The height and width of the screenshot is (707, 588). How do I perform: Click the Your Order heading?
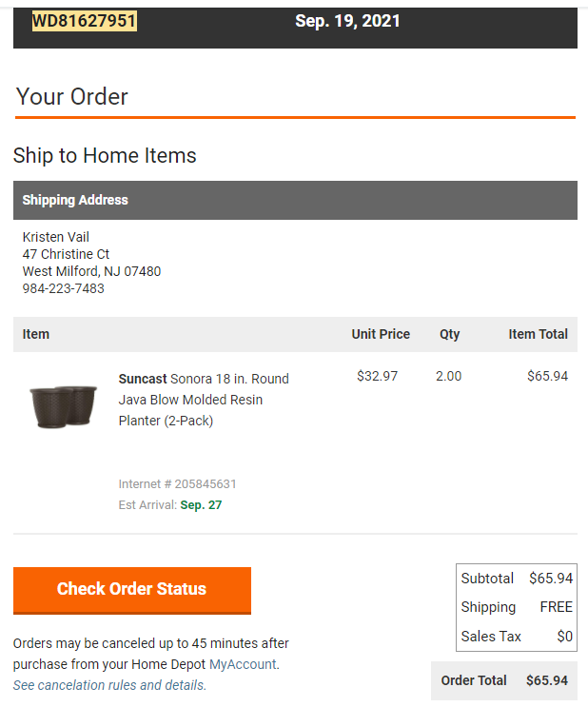click(x=72, y=96)
